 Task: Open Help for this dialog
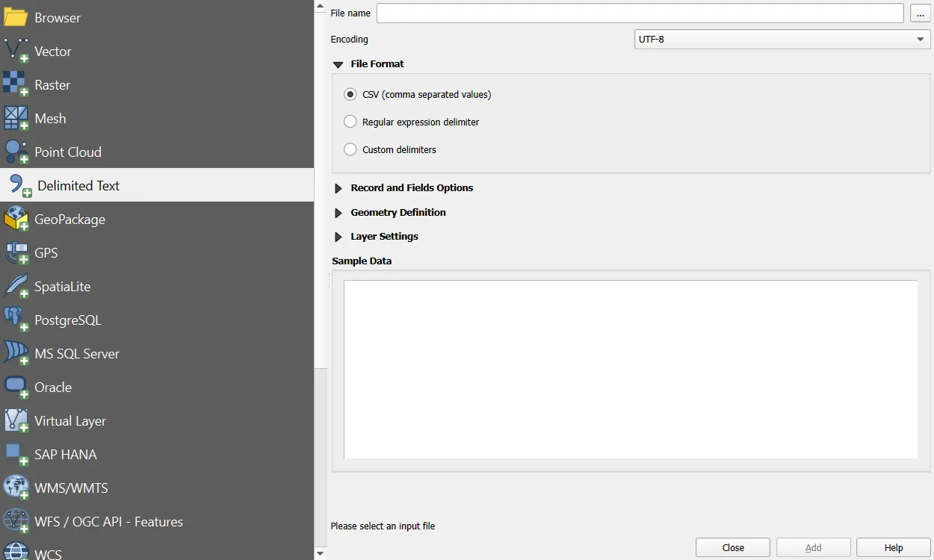coord(894,547)
